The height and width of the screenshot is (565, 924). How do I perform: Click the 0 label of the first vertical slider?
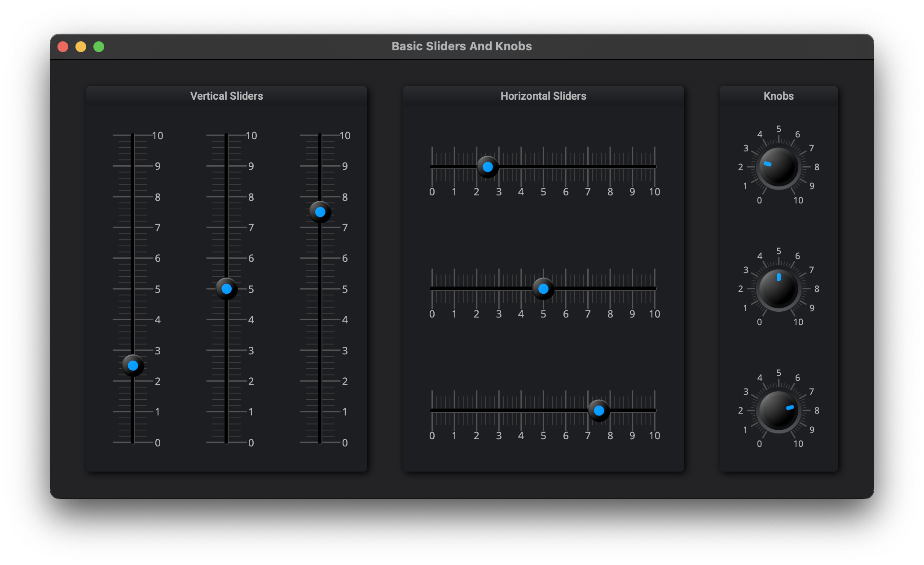pyautogui.click(x=158, y=443)
